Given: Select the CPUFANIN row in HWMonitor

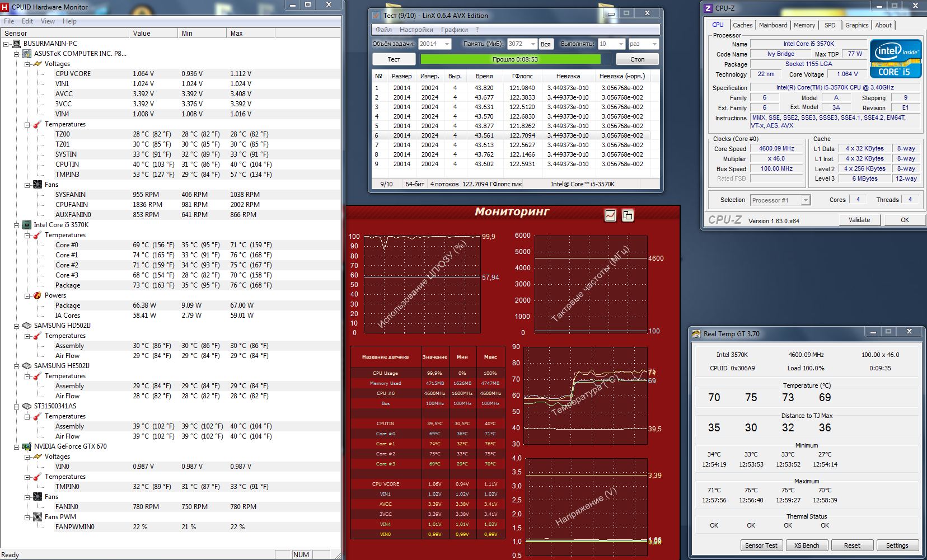Looking at the screenshot, I should click(171, 205).
